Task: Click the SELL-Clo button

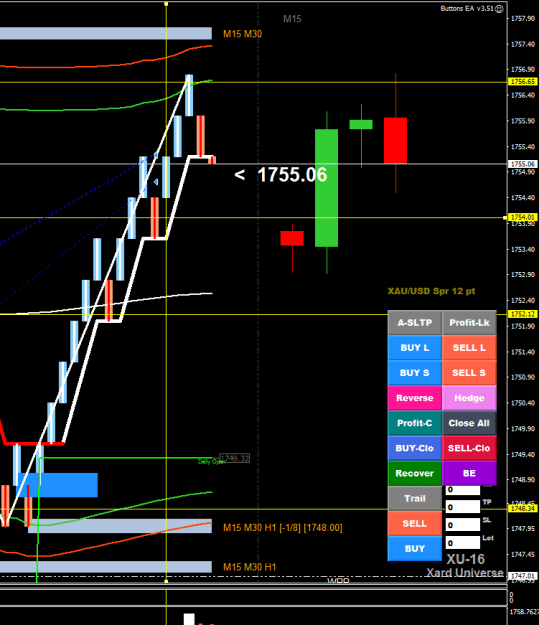Action: coord(469,448)
